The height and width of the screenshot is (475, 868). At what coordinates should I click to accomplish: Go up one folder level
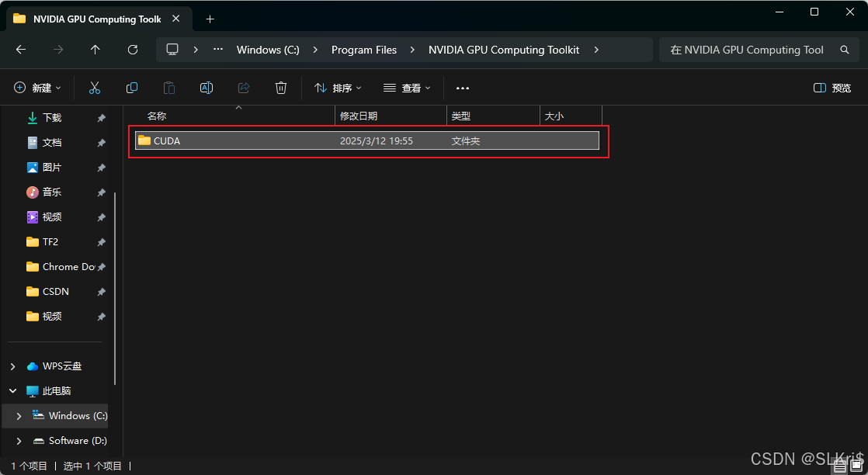coord(95,50)
